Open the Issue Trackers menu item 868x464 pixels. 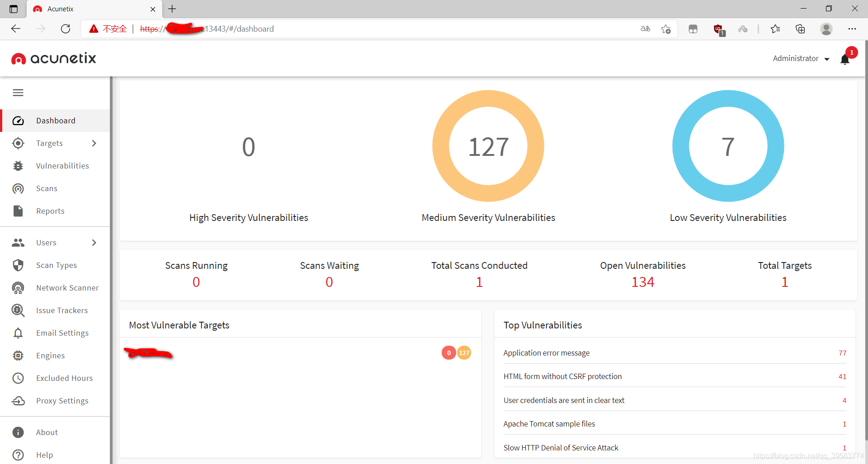pyautogui.click(x=55, y=310)
